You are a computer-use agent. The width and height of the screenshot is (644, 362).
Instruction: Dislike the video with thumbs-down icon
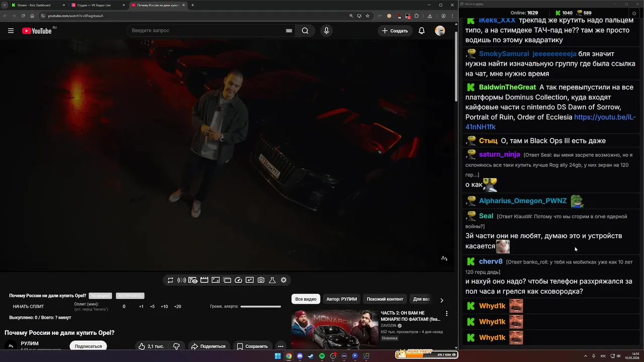pyautogui.click(x=177, y=346)
